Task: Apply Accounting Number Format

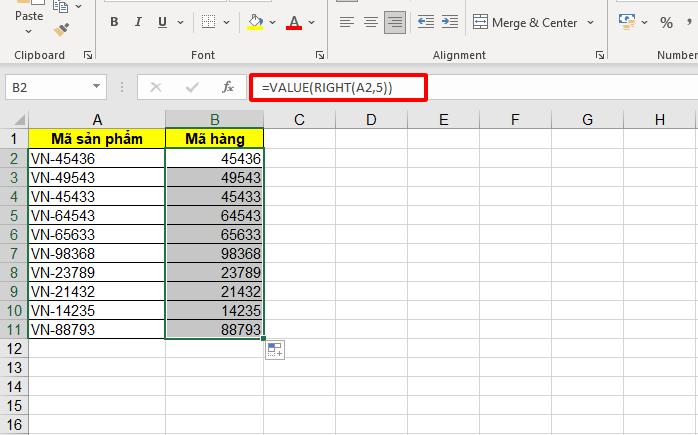Action: (x=627, y=22)
